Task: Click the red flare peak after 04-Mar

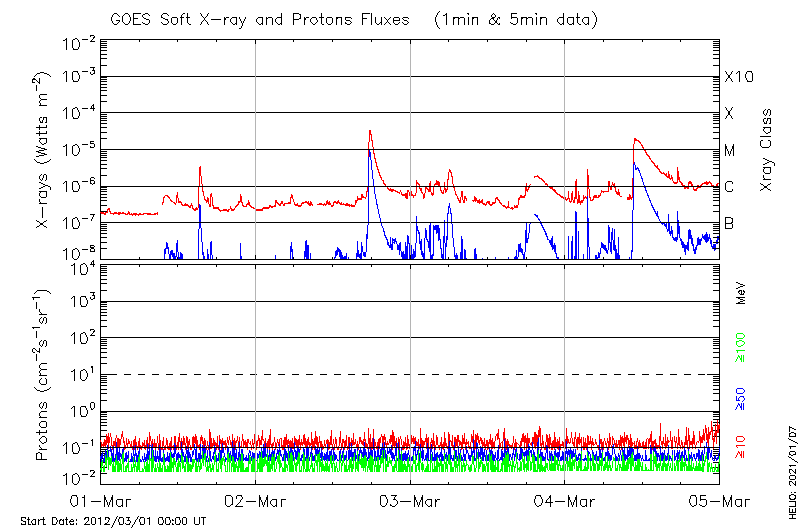Action: tap(634, 140)
